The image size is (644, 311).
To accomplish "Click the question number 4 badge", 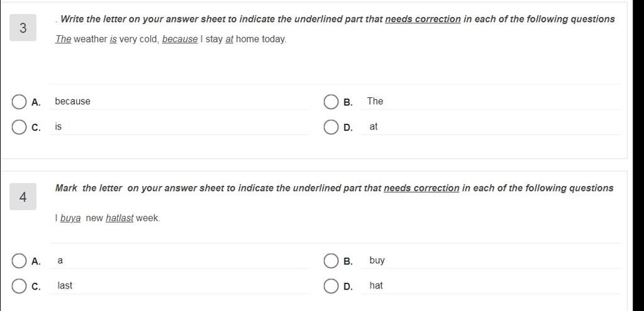I will pyautogui.click(x=23, y=197).
